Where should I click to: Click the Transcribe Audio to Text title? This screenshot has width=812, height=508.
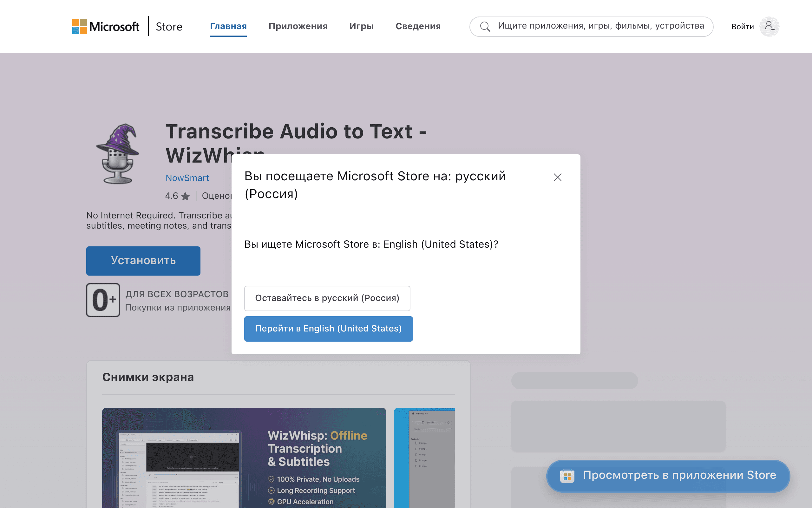point(296,143)
